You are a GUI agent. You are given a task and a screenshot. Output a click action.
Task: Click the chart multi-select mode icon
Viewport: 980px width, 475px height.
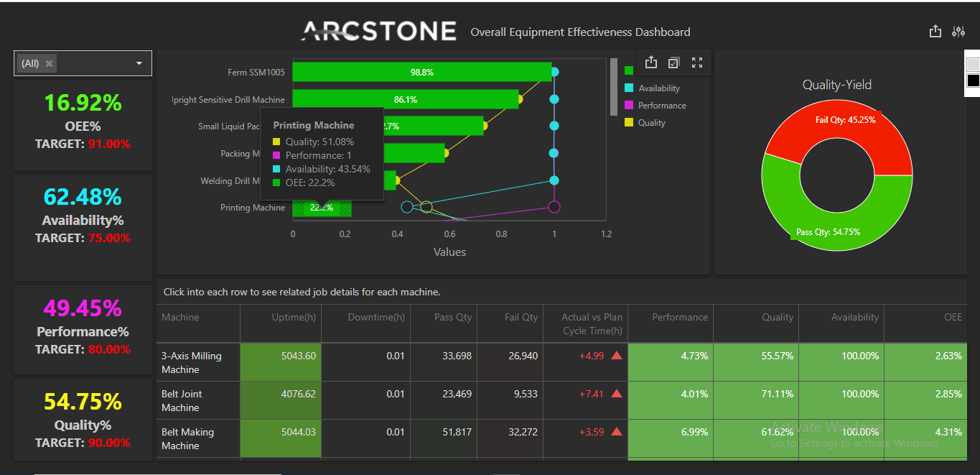point(673,63)
